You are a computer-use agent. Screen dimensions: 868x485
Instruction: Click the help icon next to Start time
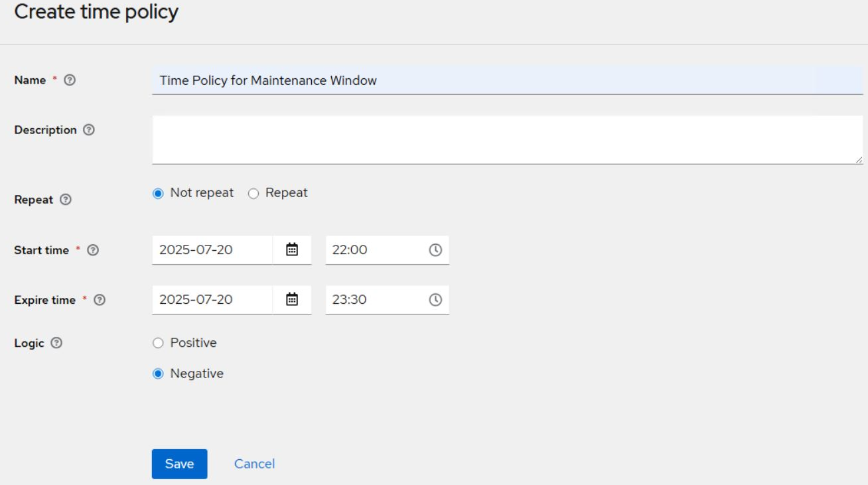93,250
